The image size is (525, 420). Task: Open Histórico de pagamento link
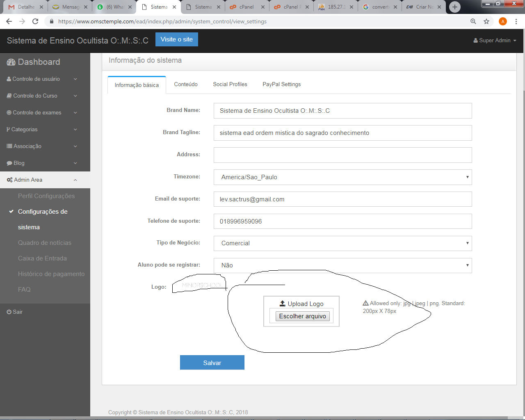click(x=51, y=274)
